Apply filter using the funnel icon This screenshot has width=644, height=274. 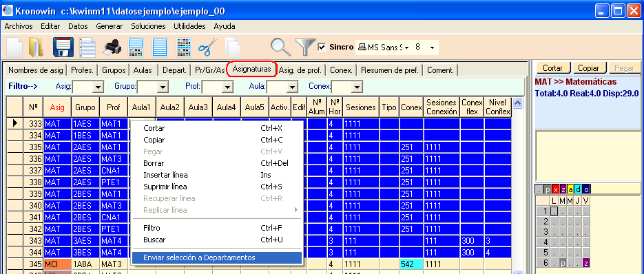pyautogui.click(x=305, y=47)
